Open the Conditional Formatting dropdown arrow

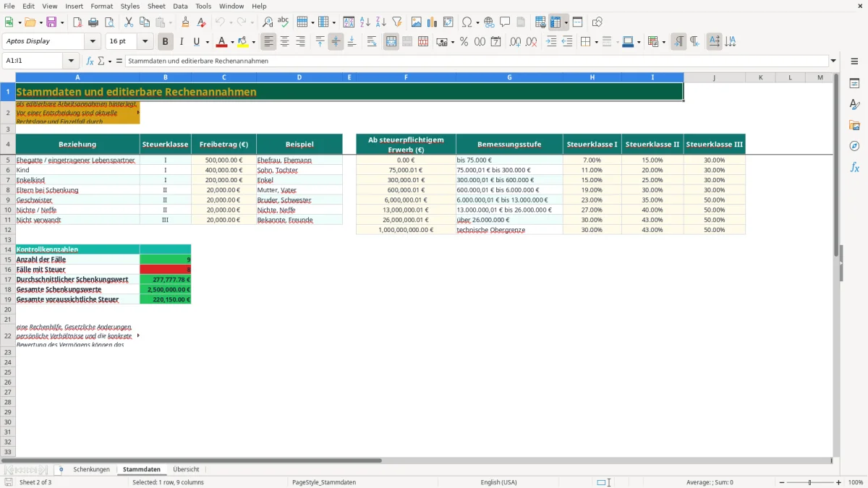pyautogui.click(x=663, y=41)
